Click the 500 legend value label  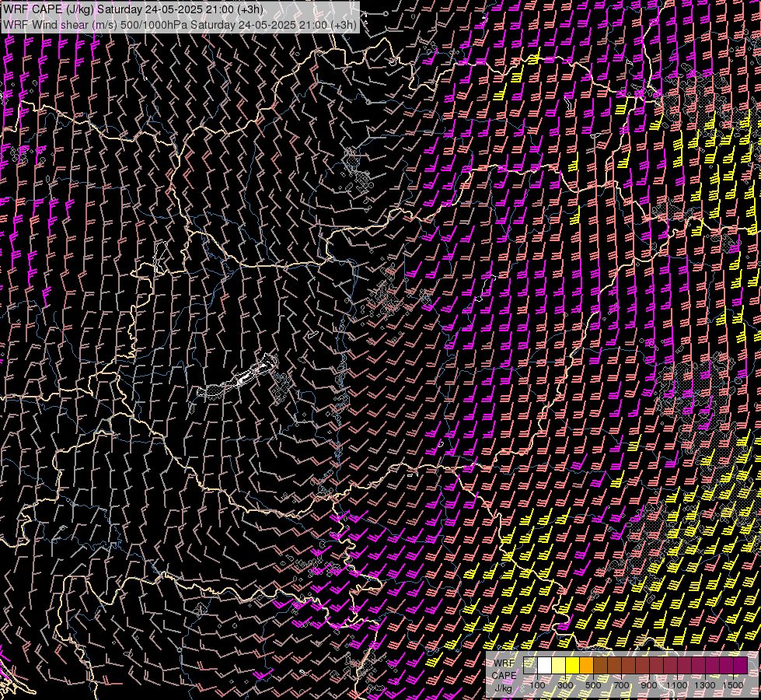(593, 685)
